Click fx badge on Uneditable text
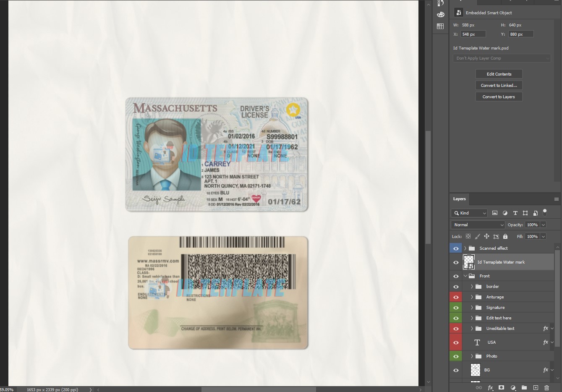 546,328
